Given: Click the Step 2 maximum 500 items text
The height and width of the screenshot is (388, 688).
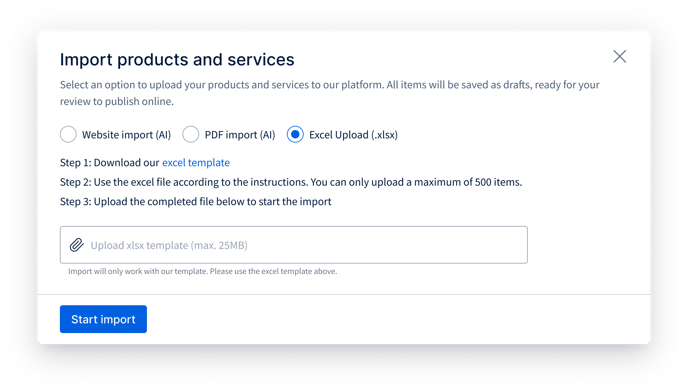Looking at the screenshot, I should pyautogui.click(x=291, y=182).
